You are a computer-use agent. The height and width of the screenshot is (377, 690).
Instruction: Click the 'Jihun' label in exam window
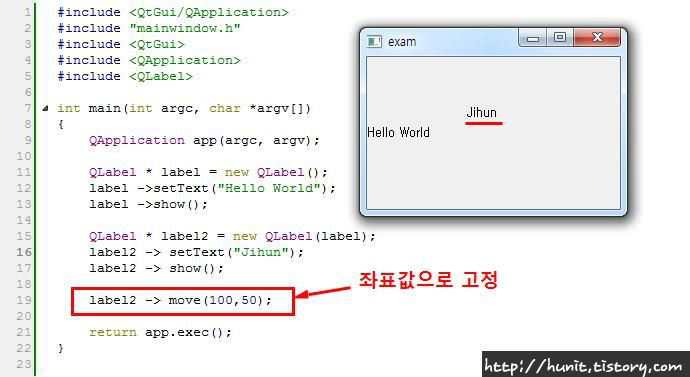[x=482, y=113]
